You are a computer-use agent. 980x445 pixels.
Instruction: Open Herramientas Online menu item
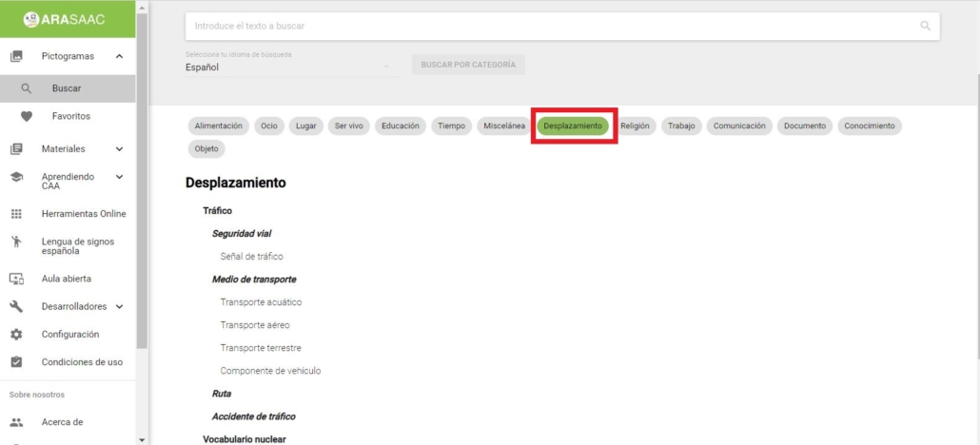pyautogui.click(x=68, y=214)
